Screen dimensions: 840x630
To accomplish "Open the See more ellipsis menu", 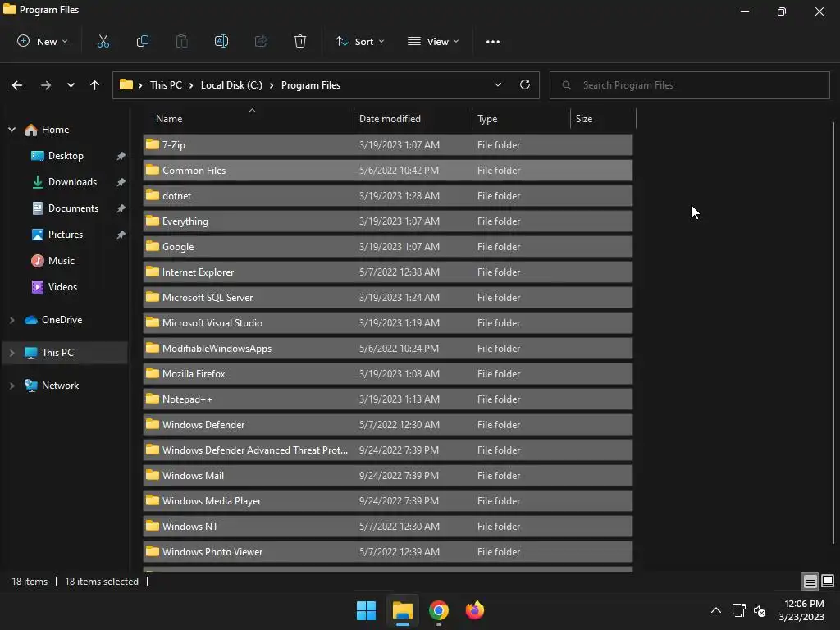I will coord(493,41).
